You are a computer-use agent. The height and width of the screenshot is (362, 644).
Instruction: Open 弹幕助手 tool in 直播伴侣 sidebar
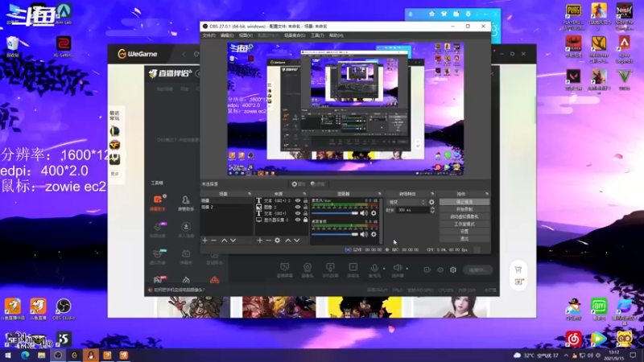tap(158, 203)
